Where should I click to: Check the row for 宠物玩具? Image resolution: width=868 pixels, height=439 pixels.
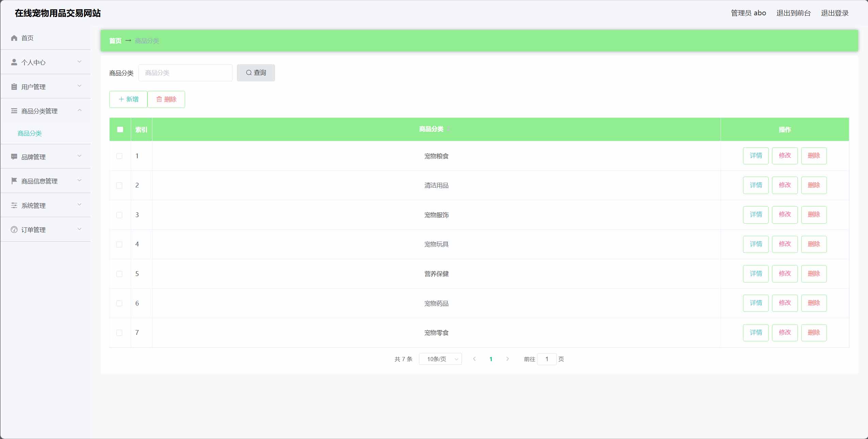click(x=119, y=244)
